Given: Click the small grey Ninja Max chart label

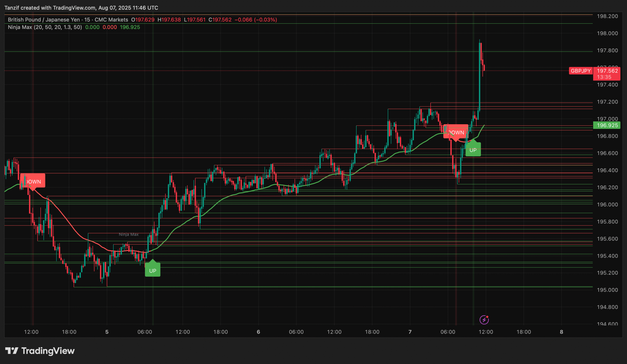Looking at the screenshot, I should [129, 234].
